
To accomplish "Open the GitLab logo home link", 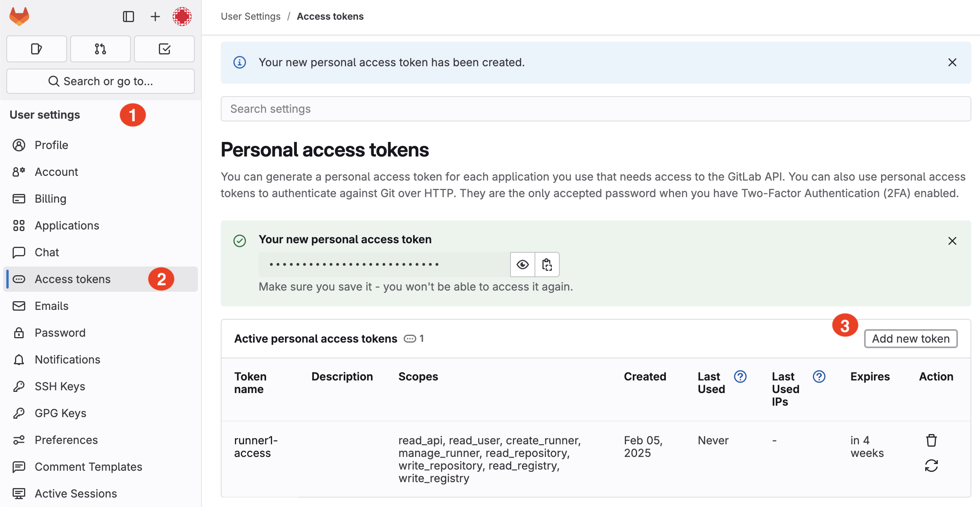I will click(19, 17).
